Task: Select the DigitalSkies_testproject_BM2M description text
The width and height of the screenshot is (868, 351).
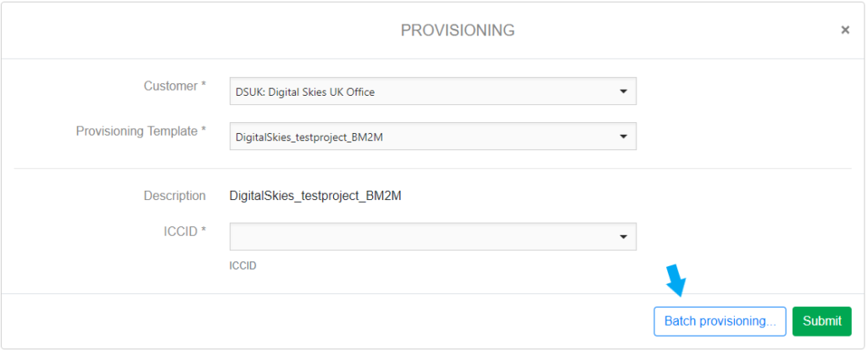Action: (315, 196)
